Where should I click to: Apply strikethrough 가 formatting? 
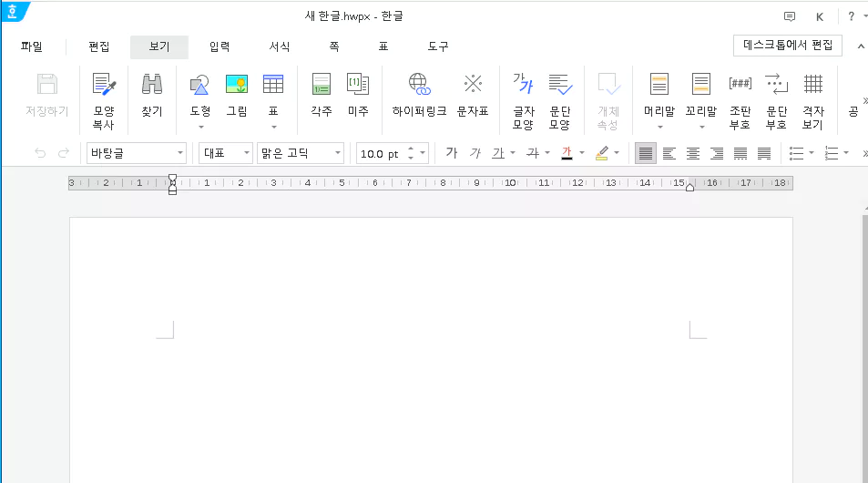click(533, 153)
